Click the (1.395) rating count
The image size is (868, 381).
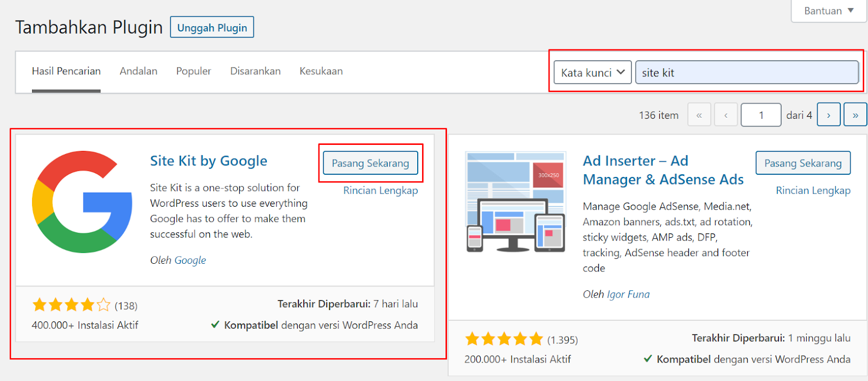563,340
